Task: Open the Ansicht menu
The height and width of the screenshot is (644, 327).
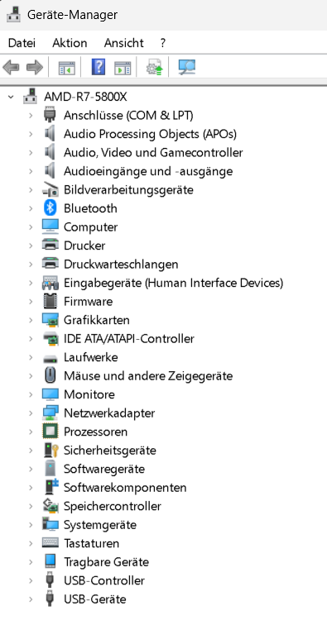Action: pyautogui.click(x=124, y=43)
